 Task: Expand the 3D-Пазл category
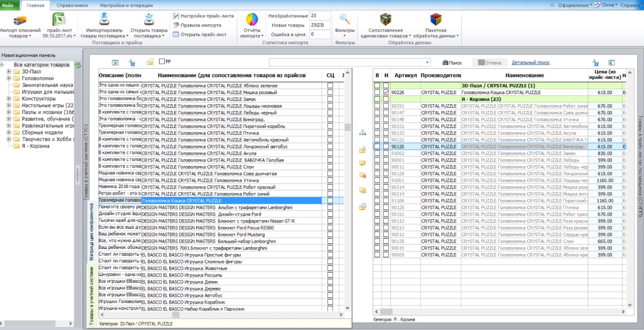coord(9,72)
